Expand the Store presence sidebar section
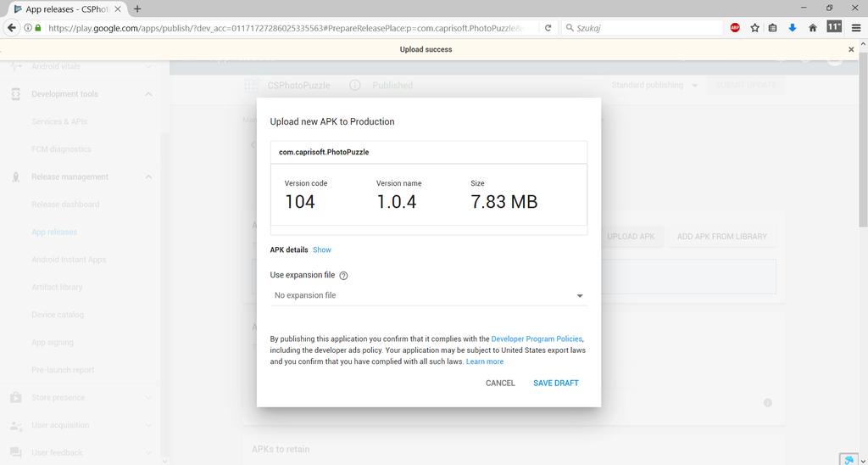The image size is (868, 465). click(x=148, y=397)
